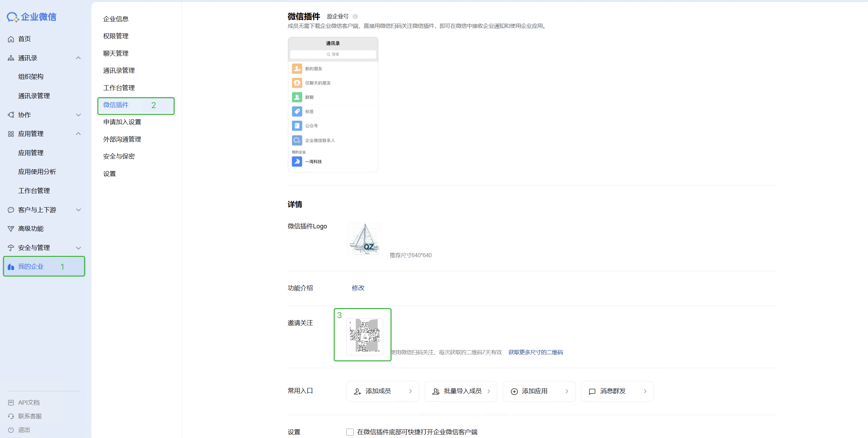Click the 修改 link for 功能介绍
The image size is (868, 438).
pyautogui.click(x=358, y=288)
